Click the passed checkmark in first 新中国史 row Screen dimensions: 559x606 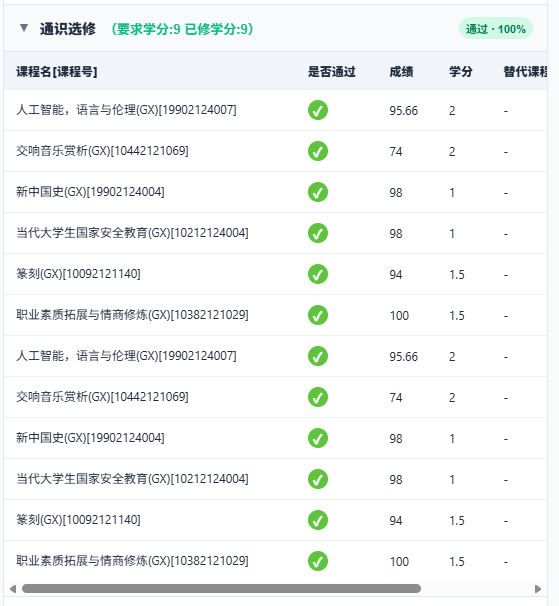point(318,192)
